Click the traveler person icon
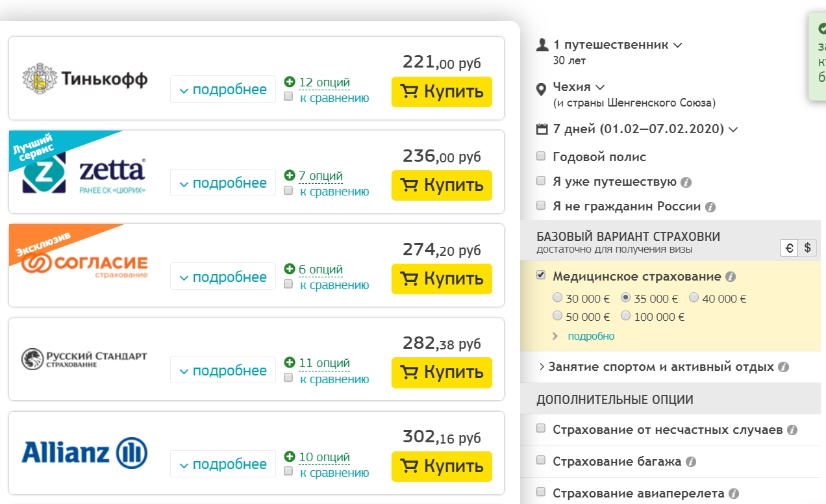Viewport: 826px width, 504px height. coord(542,45)
